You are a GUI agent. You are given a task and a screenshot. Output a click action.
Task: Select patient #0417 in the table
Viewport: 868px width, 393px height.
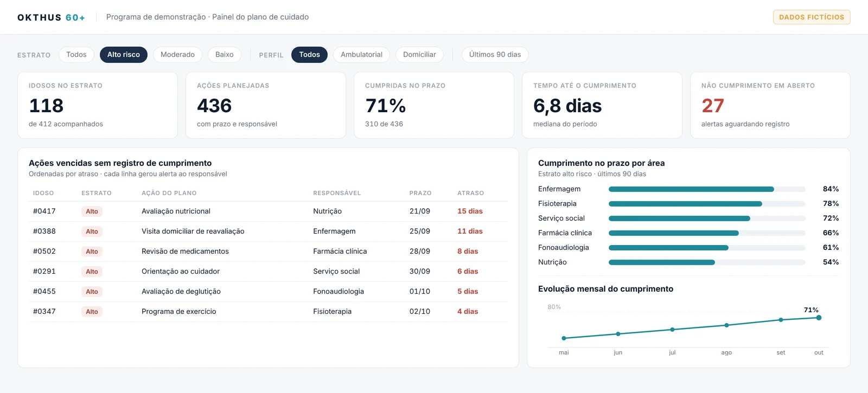point(44,211)
